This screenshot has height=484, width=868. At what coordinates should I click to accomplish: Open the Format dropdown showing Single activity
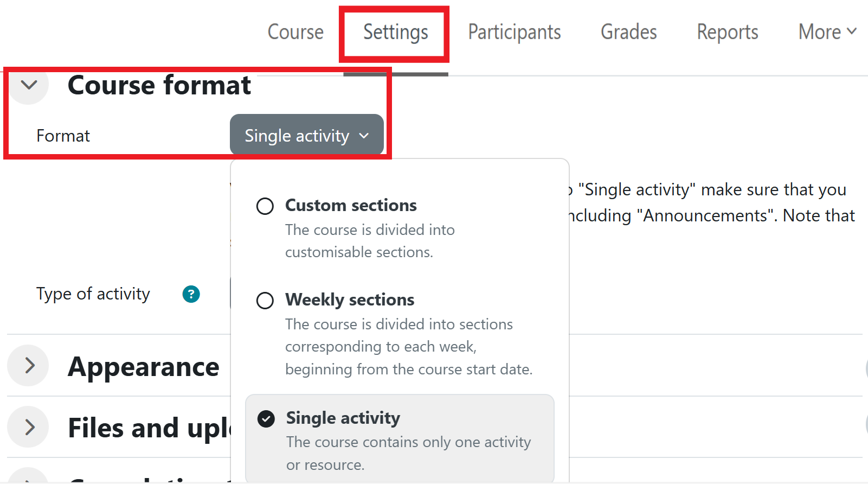306,136
